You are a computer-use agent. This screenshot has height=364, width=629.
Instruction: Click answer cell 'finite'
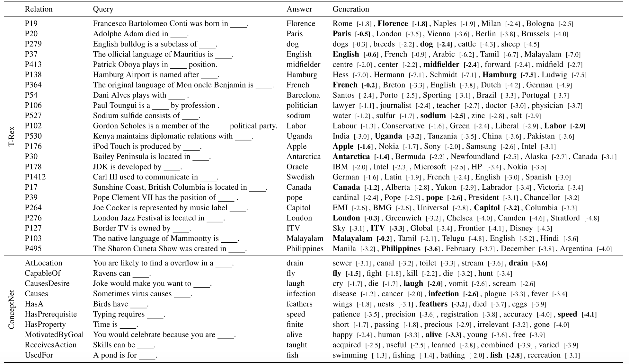(x=295, y=324)
